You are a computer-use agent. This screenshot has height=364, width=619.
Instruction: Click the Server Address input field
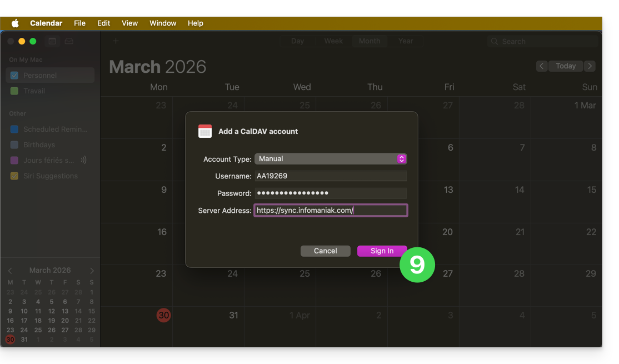pos(331,211)
